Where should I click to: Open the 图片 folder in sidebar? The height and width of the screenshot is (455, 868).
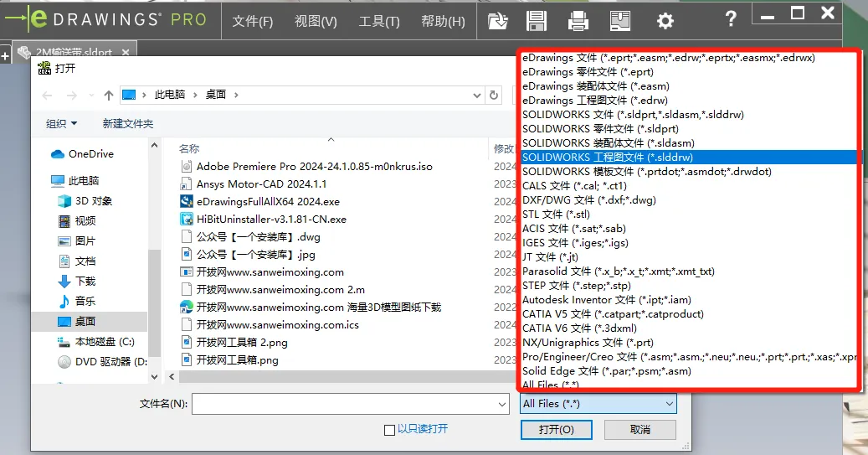(76, 240)
